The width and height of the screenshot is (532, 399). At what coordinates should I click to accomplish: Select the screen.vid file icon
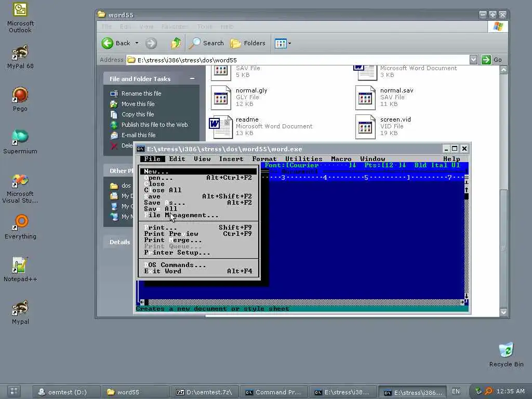point(365,127)
